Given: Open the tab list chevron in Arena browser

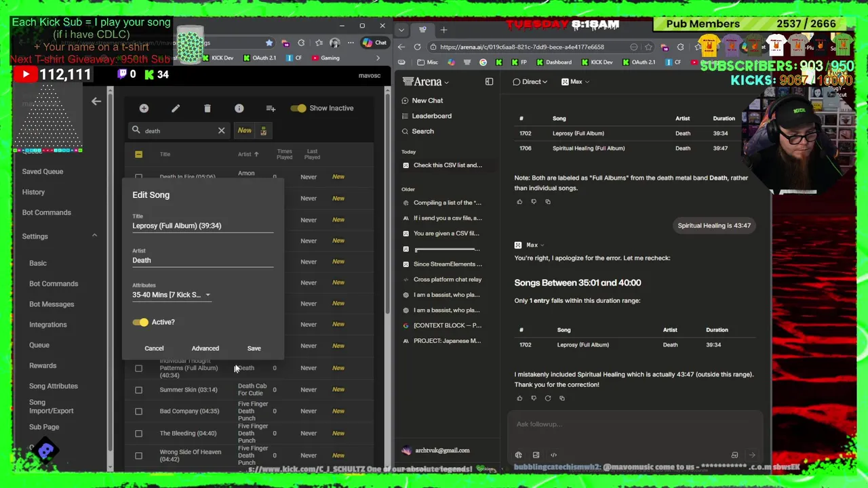Looking at the screenshot, I should 402,29.
